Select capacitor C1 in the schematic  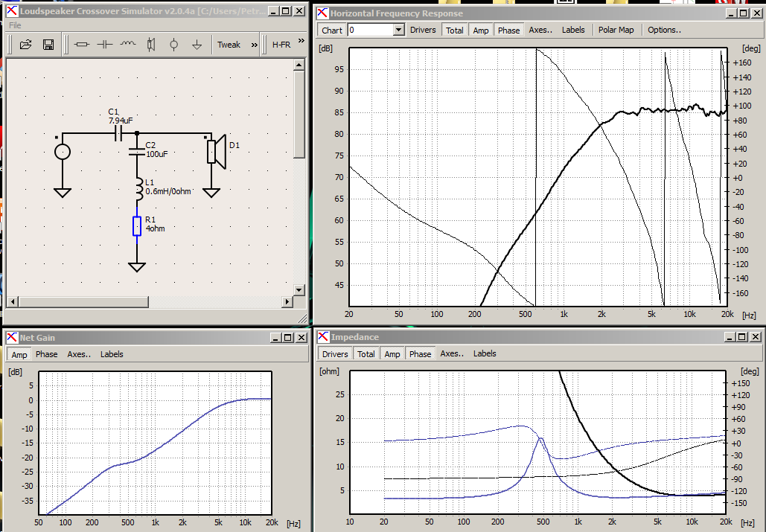pyautogui.click(x=118, y=132)
